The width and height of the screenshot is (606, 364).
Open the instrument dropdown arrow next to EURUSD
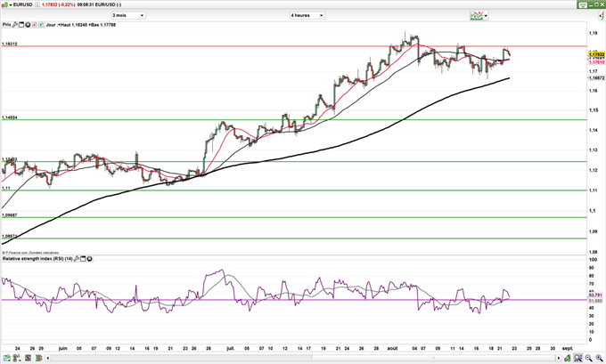[11, 4]
